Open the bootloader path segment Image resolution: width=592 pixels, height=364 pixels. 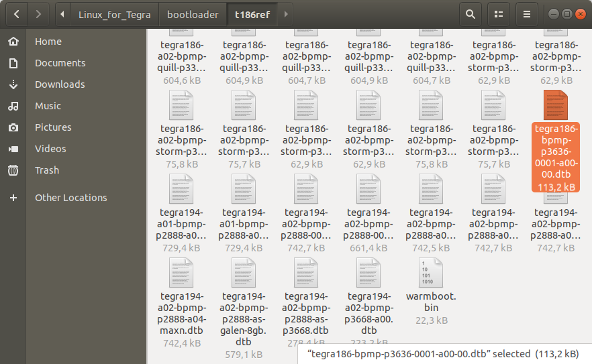pyautogui.click(x=193, y=14)
